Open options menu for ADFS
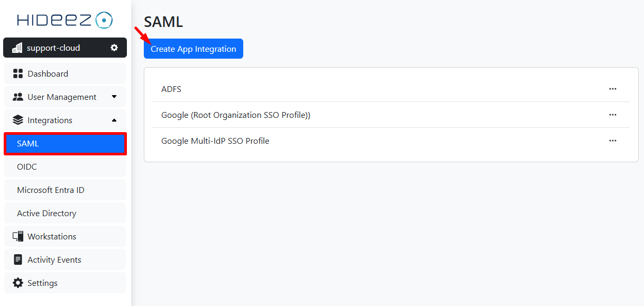This screenshot has width=644, height=306. pyautogui.click(x=612, y=89)
